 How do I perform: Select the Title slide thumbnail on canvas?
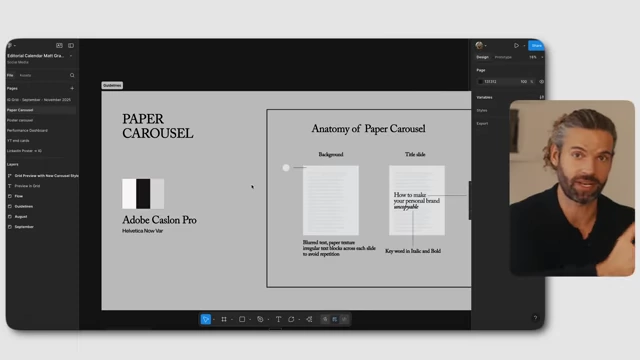tap(417, 200)
